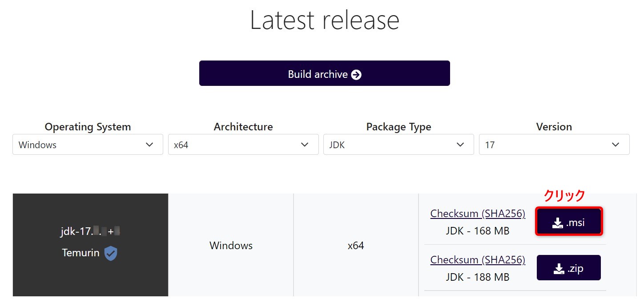
Task: Click the arrow icon inside Build archive button
Action: 356,74
